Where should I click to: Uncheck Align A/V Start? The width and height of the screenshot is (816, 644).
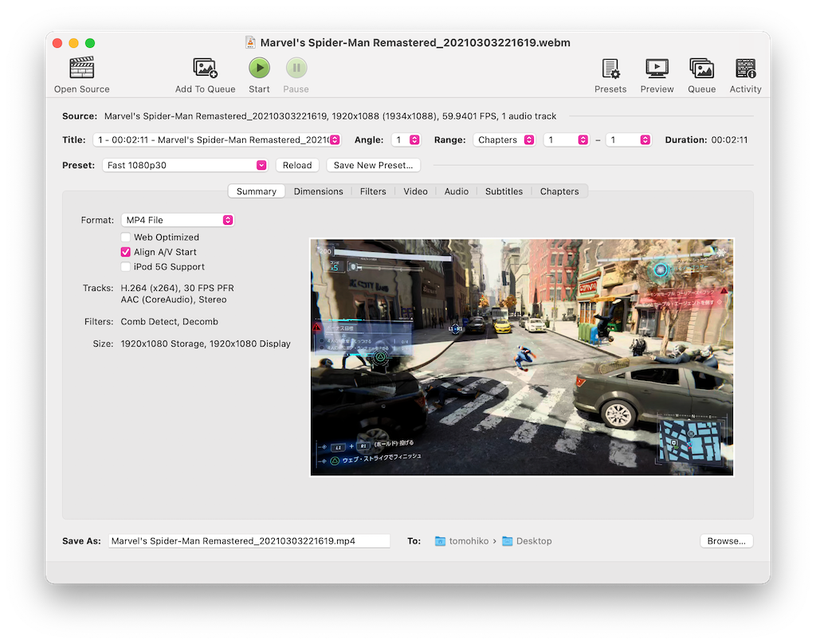[125, 252]
